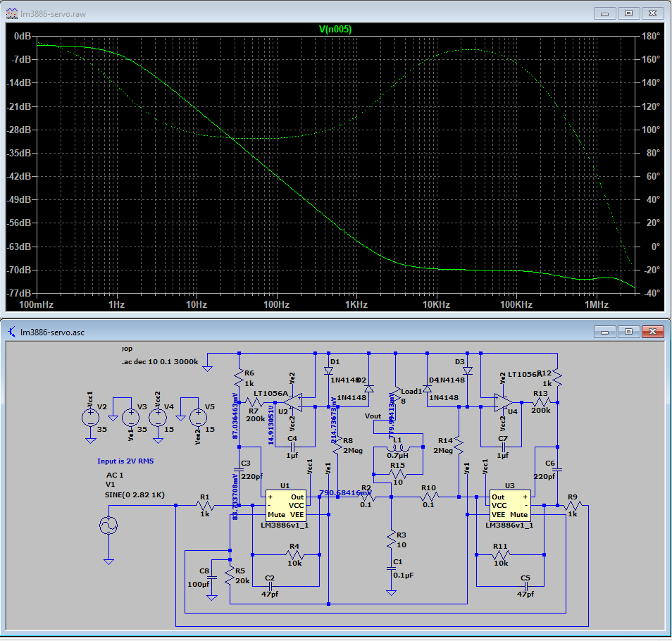Click the 180° label on phase axis

651,36
